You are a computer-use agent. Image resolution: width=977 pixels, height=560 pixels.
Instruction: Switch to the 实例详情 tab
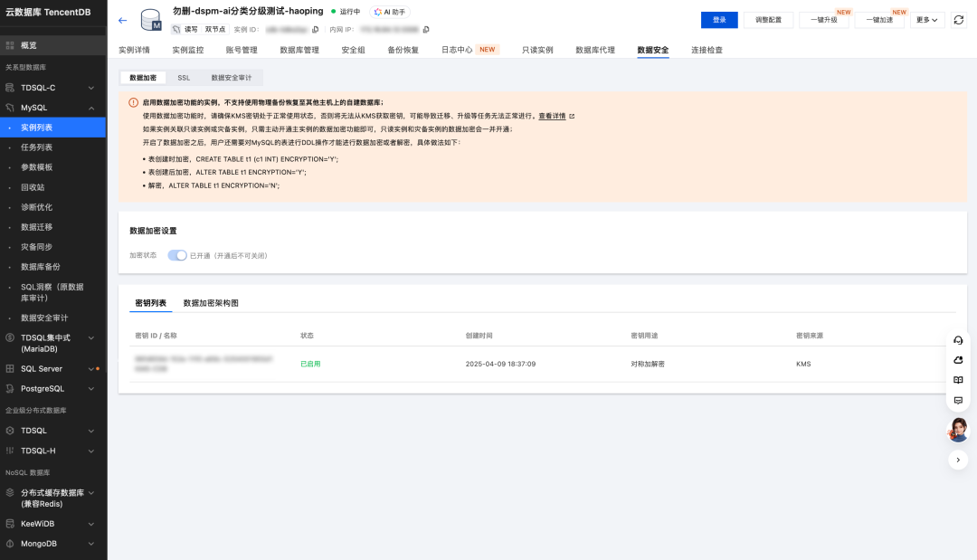[135, 50]
